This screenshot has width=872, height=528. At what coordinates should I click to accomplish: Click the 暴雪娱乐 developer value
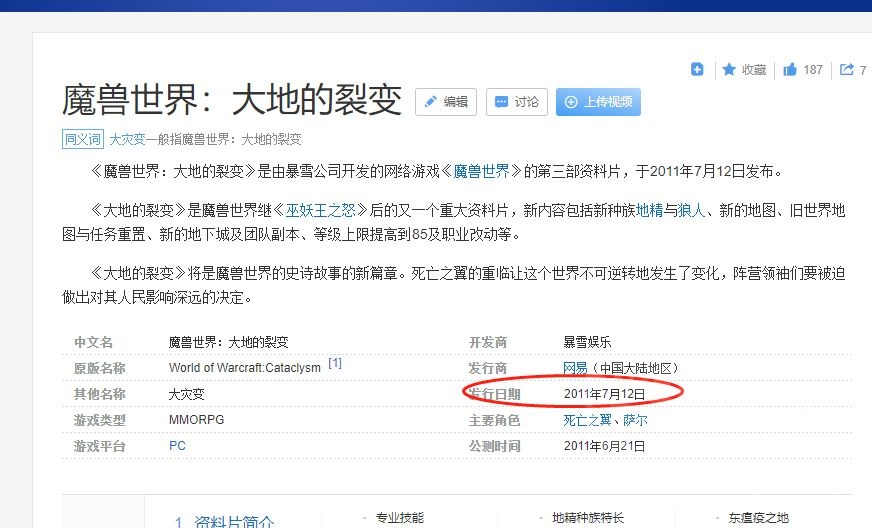pos(587,342)
